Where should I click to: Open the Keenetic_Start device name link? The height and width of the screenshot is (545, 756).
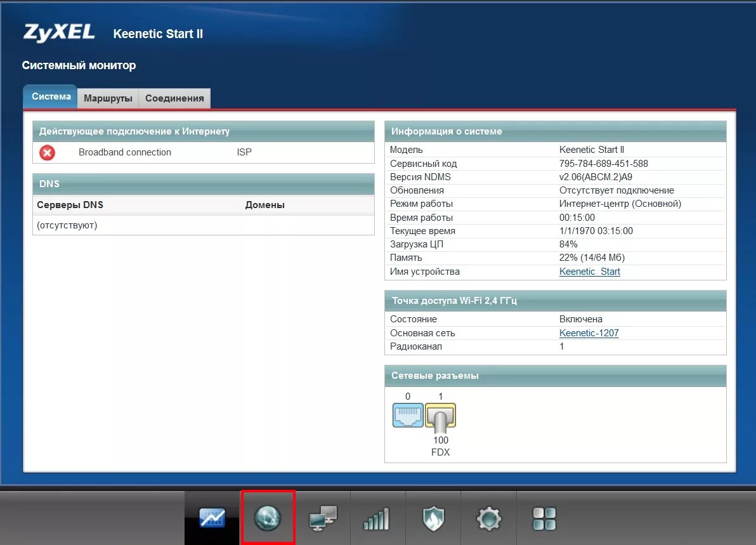pyautogui.click(x=590, y=272)
